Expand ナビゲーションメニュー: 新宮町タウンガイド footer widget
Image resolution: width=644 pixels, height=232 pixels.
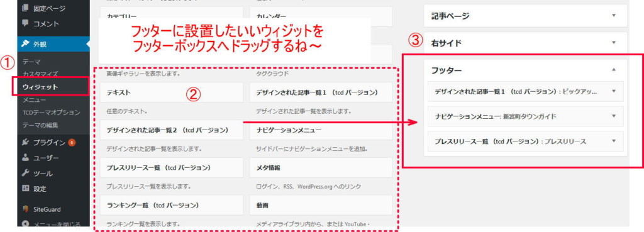(614, 116)
